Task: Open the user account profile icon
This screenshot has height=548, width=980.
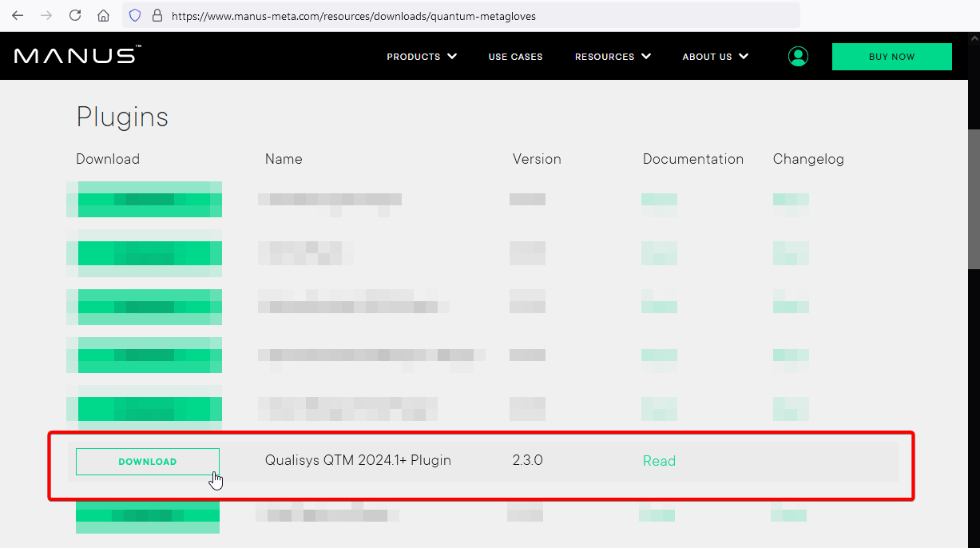Action: pyautogui.click(x=798, y=56)
